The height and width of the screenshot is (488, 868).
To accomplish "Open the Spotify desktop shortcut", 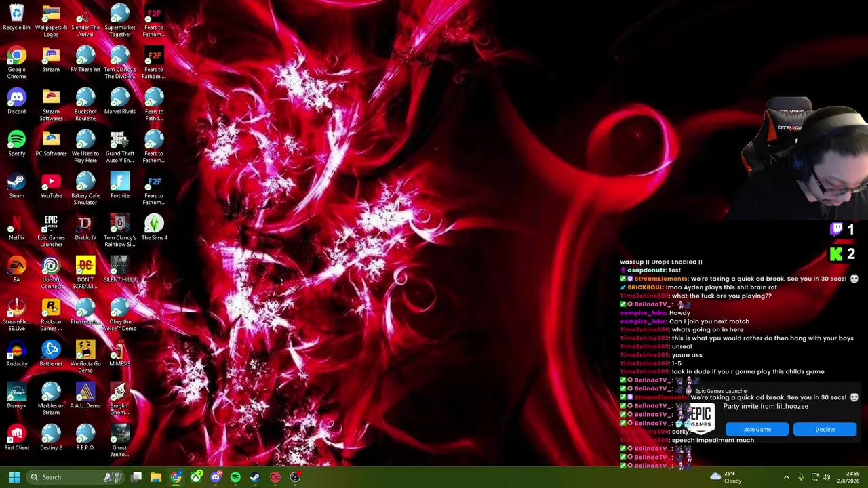I will [16, 144].
